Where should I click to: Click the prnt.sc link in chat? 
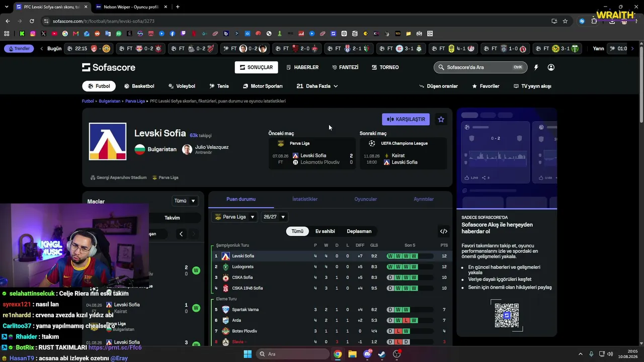click(x=115, y=347)
